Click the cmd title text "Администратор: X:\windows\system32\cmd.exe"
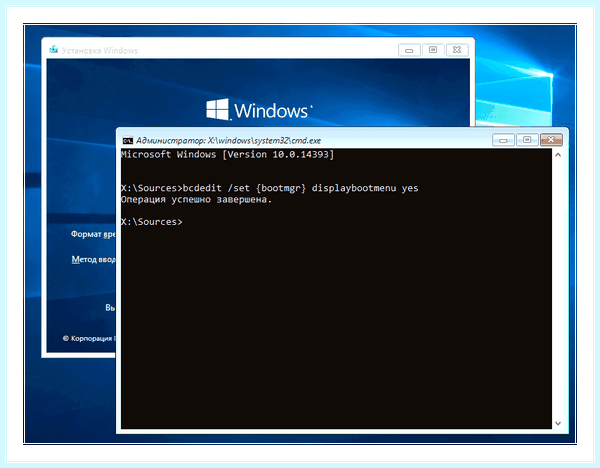This screenshot has width=600, height=468. click(228, 140)
